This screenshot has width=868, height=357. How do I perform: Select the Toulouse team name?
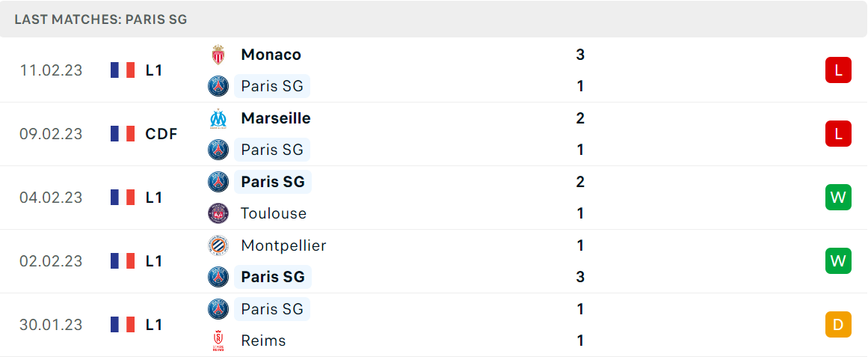(x=274, y=213)
